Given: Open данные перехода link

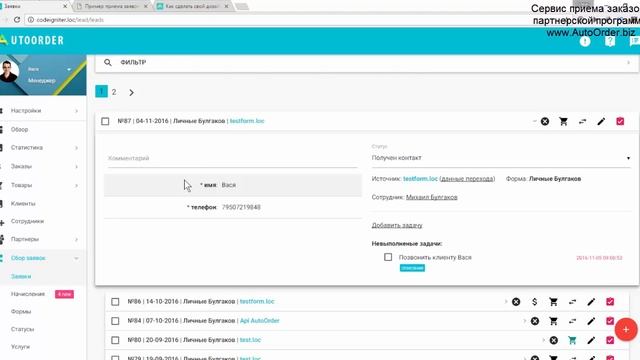Looking at the screenshot, I should 467,179.
